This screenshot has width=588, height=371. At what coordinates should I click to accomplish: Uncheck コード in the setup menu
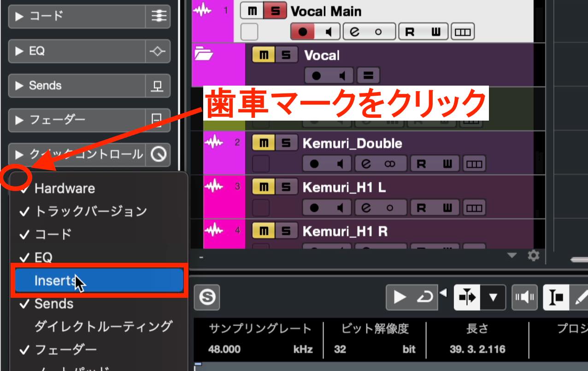click(99, 234)
